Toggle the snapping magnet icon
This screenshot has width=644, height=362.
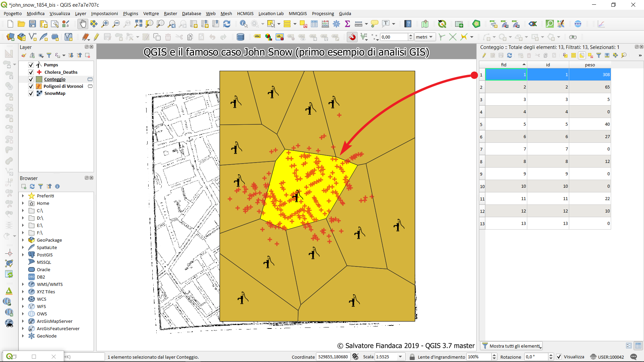click(x=352, y=37)
